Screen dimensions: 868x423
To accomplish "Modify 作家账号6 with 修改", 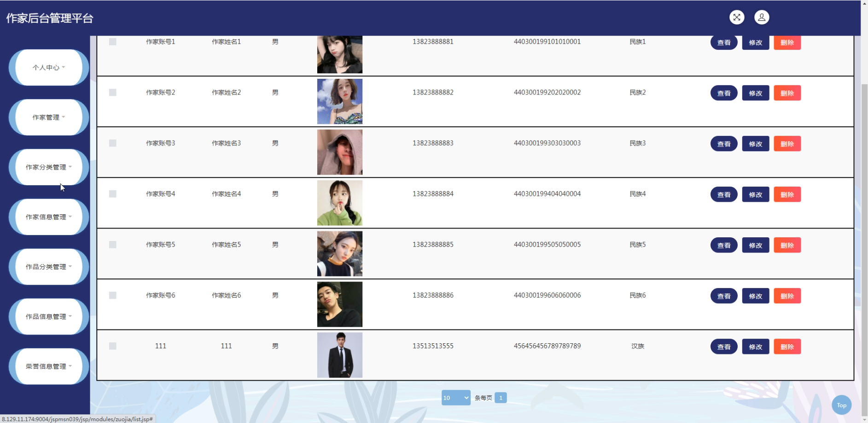I will click(x=756, y=296).
